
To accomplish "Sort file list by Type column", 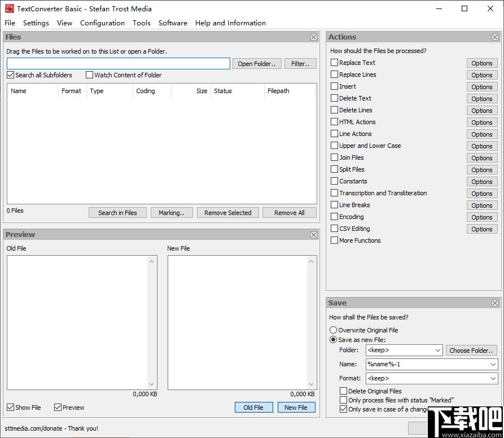I will 109,91.
